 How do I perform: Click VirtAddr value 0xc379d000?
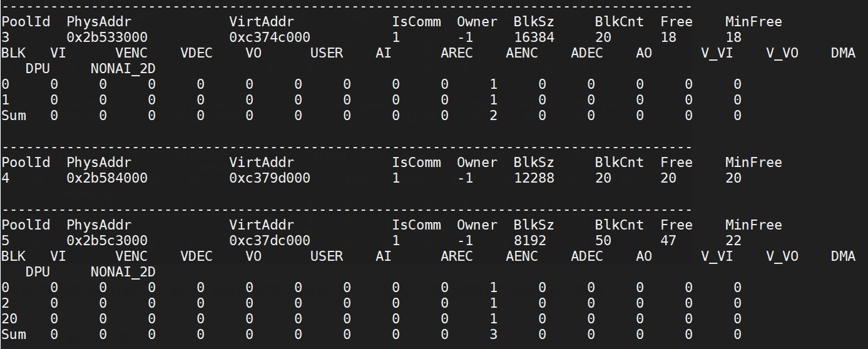pyautogui.click(x=270, y=178)
